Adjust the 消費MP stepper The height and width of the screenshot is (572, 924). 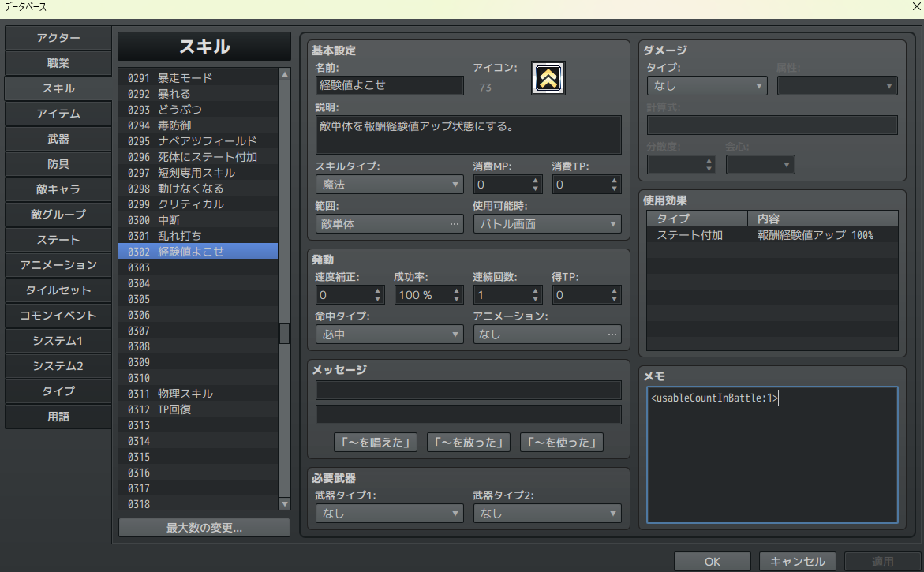(536, 185)
